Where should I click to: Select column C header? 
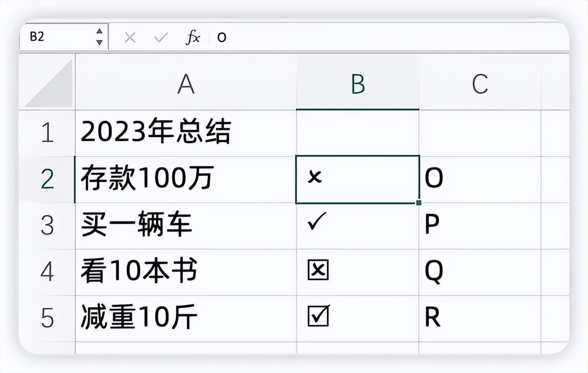point(480,83)
